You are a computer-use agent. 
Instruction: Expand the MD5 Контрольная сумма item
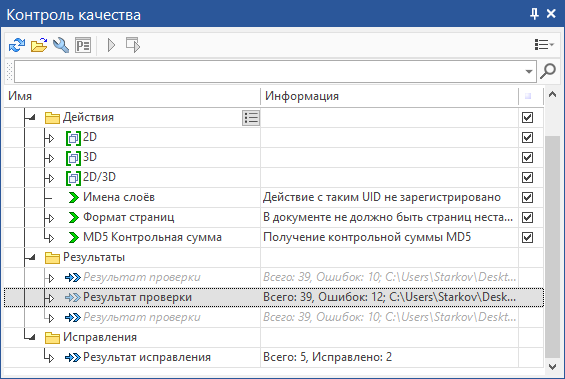(x=51, y=238)
